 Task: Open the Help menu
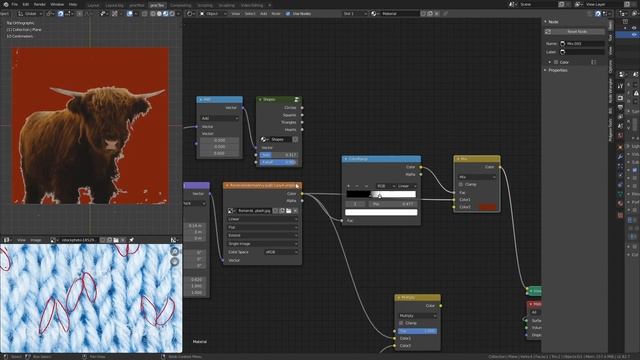[73, 4]
